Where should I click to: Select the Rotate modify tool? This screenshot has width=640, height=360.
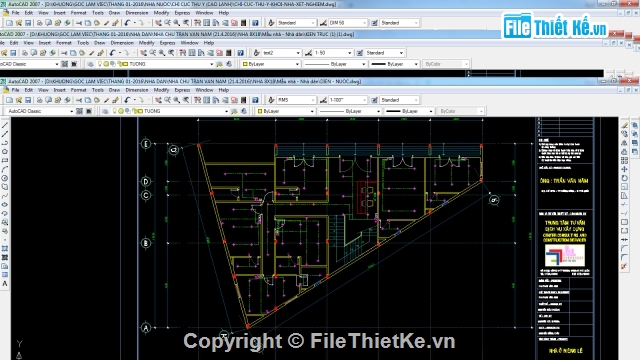coord(624,178)
